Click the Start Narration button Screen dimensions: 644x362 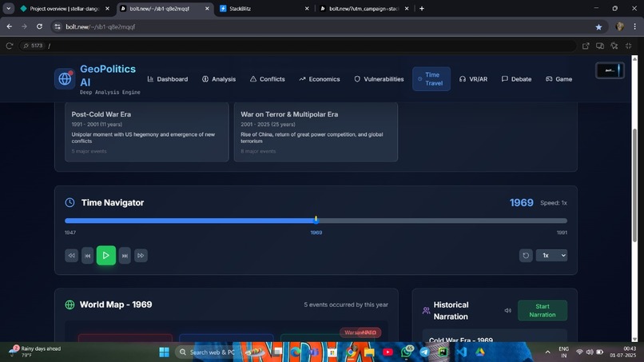543,310
